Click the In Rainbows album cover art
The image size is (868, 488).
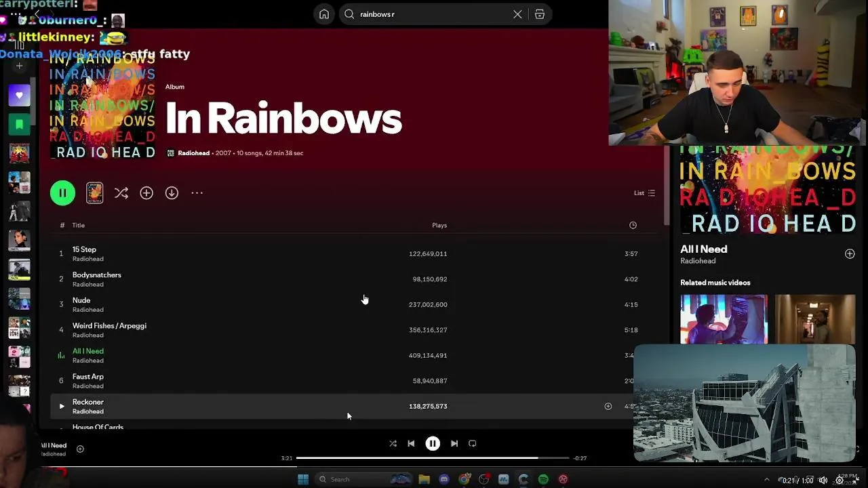(103, 106)
